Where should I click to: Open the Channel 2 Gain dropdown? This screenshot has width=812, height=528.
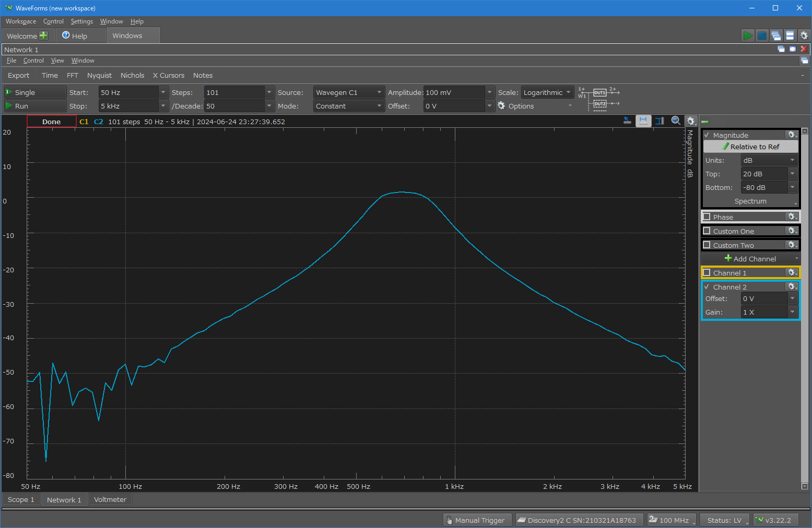click(793, 312)
